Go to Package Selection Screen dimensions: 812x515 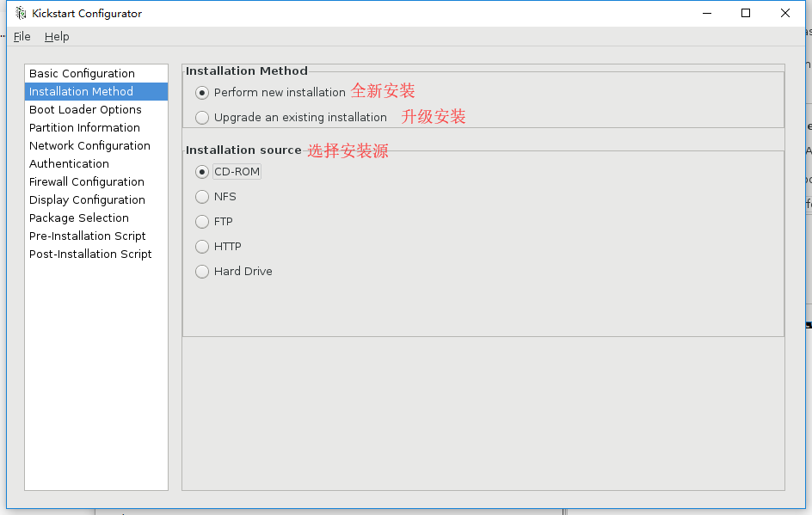(96, 218)
